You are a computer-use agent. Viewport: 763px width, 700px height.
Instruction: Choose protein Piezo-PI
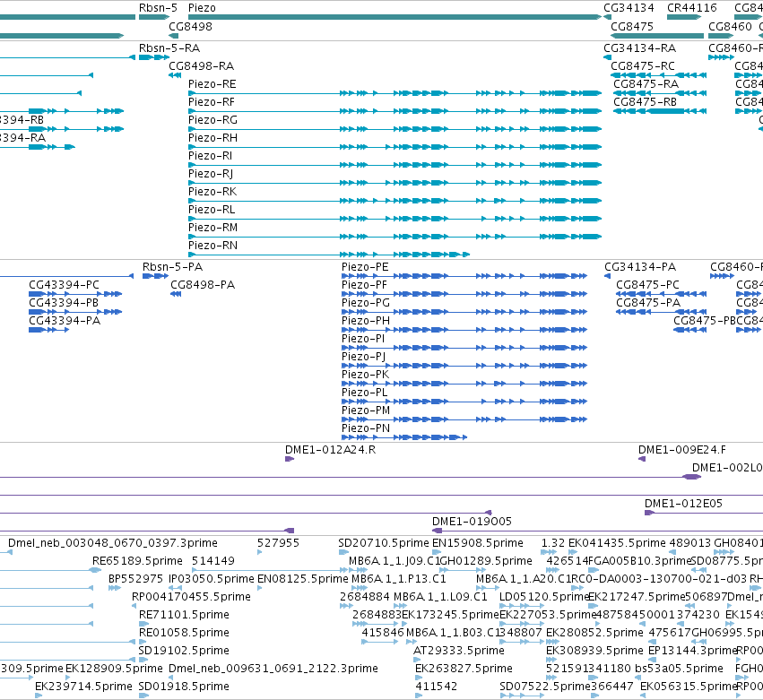[x=363, y=339]
